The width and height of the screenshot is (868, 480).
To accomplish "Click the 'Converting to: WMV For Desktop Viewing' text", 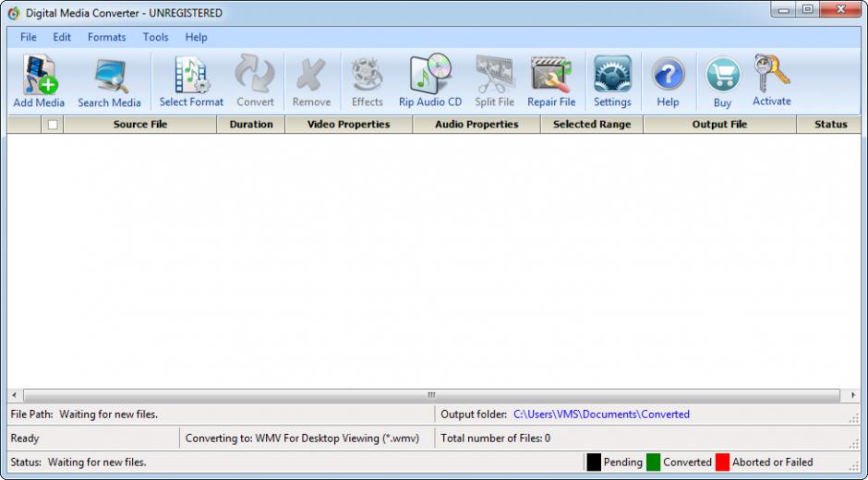I will coord(302,438).
